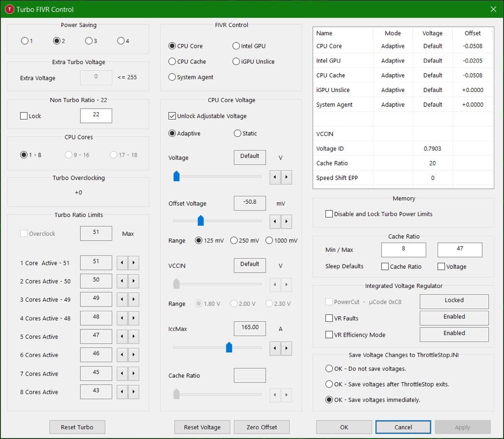Confirm settings with the OK button
Image resolution: width=504 pixels, height=439 pixels.
[344, 427]
